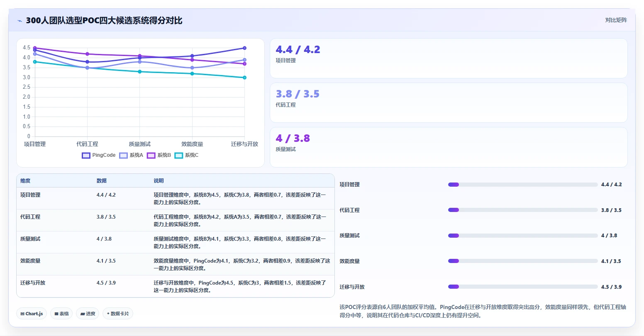This screenshot has height=336, width=644.
Task: Click PingCode's data point at 代码工程
Action: coord(87,62)
